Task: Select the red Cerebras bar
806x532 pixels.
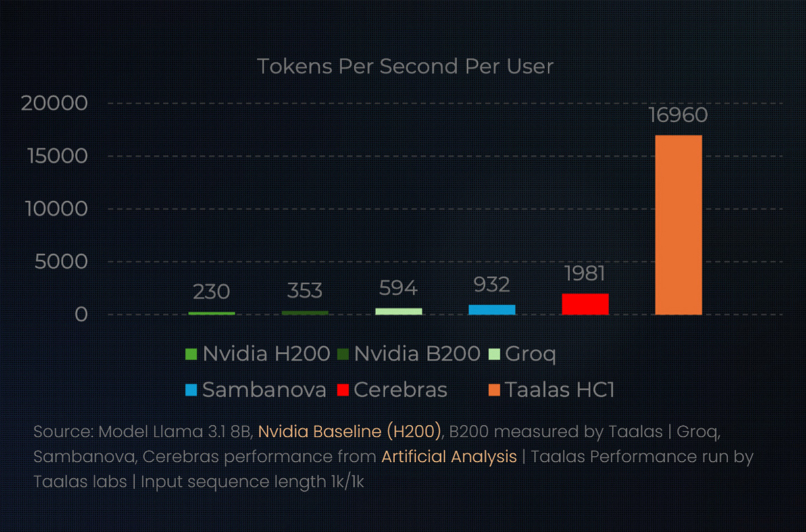Action: 585,304
